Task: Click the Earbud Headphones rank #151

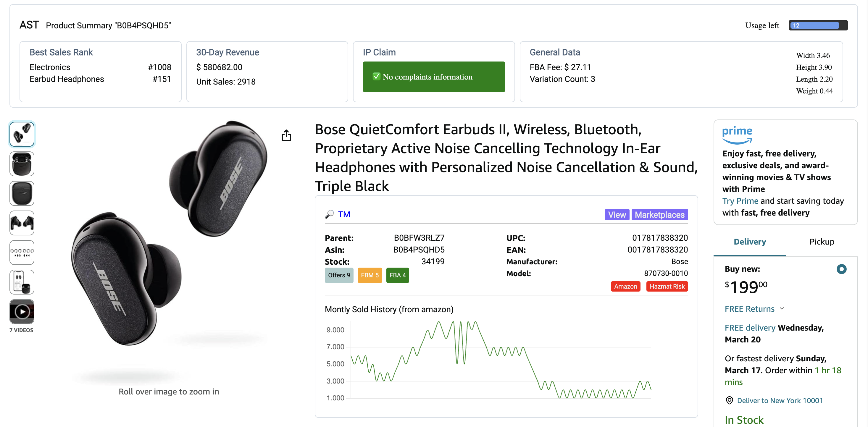Action: click(162, 79)
